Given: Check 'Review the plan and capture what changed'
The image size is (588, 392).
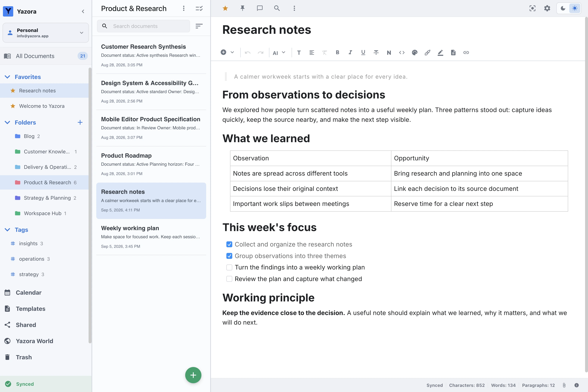Looking at the screenshot, I should pos(229,279).
